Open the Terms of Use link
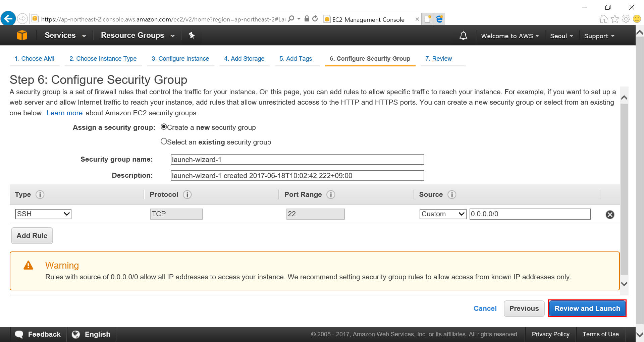This screenshot has height=342, width=644. 600,334
